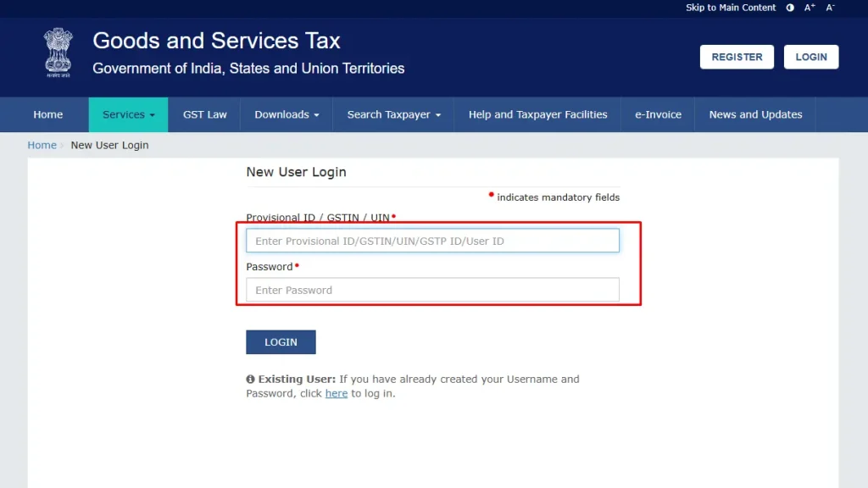Submit the blue LOGIN form button
Viewport: 868px width, 488px height.
coord(281,342)
